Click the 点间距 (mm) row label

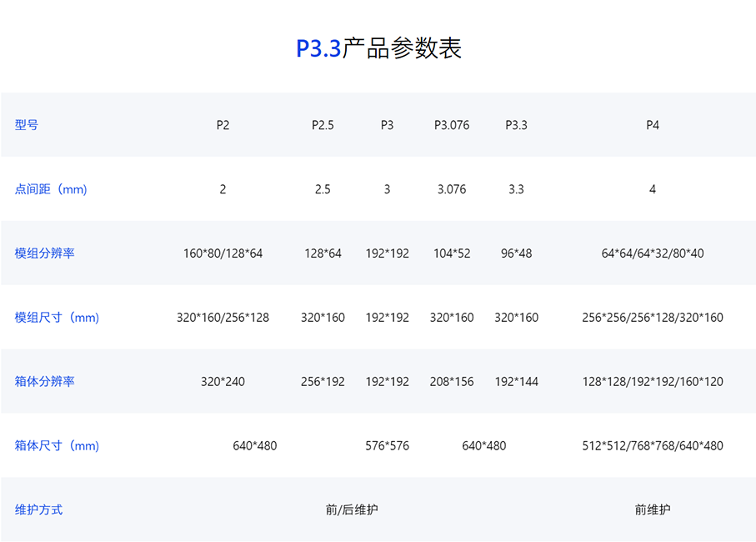[x=51, y=189]
